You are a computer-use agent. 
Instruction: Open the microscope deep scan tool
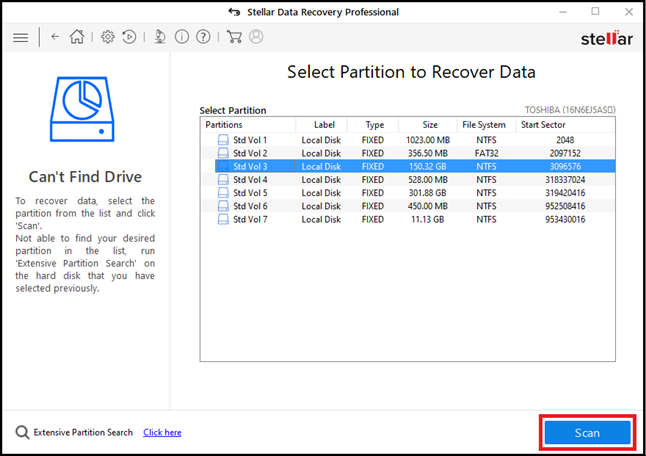160,37
